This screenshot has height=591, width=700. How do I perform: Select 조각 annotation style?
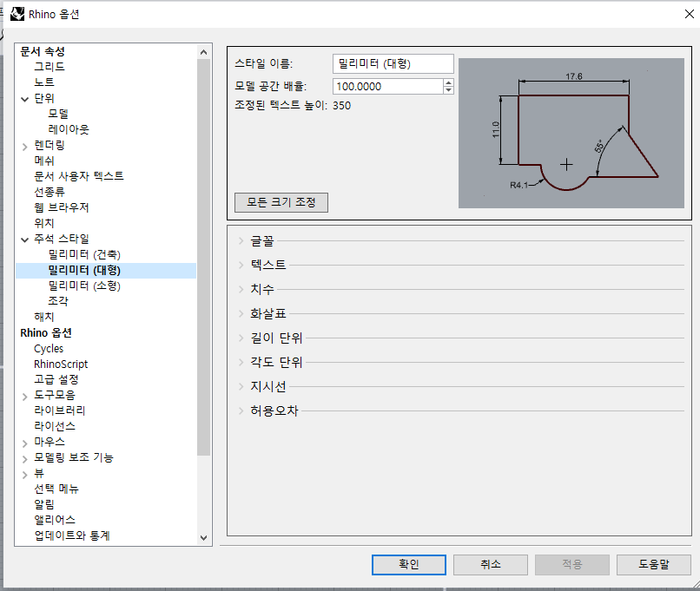coord(58,301)
